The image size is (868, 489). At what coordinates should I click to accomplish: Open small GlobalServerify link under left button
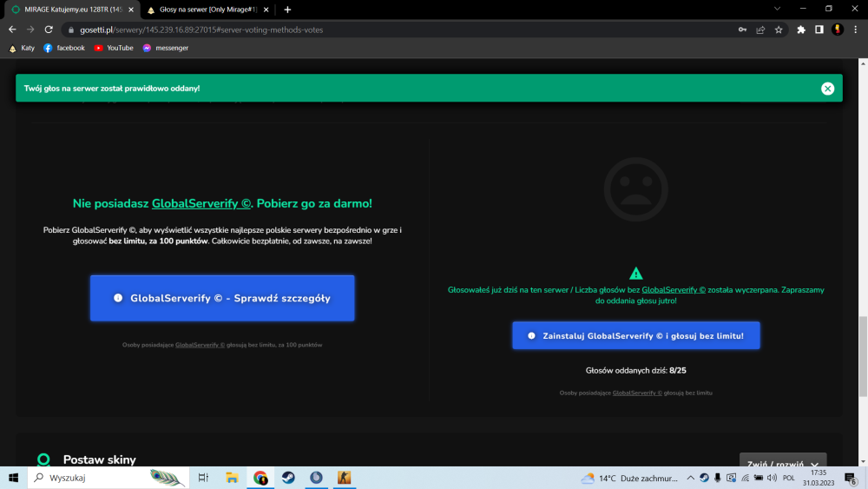click(x=200, y=345)
